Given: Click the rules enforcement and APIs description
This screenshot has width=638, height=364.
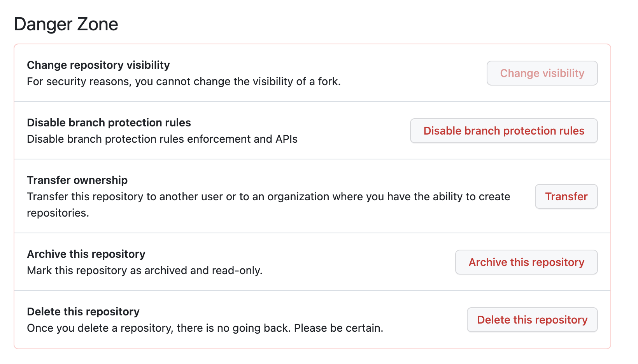Looking at the screenshot, I should 162,139.
